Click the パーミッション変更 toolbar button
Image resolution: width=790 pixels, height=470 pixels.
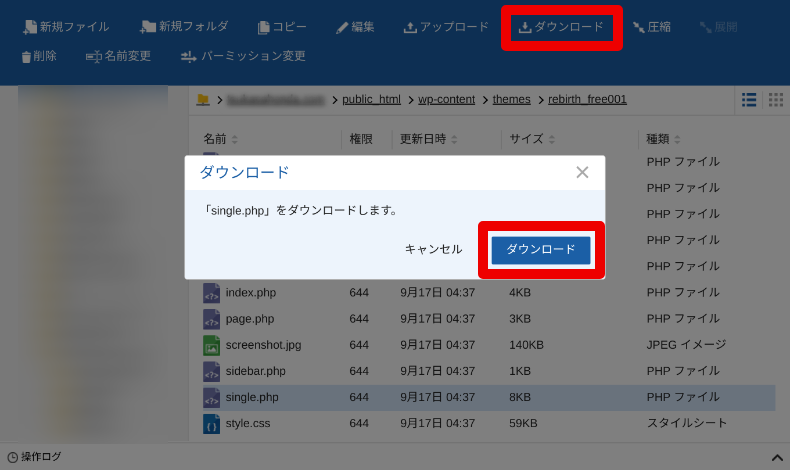click(x=243, y=56)
